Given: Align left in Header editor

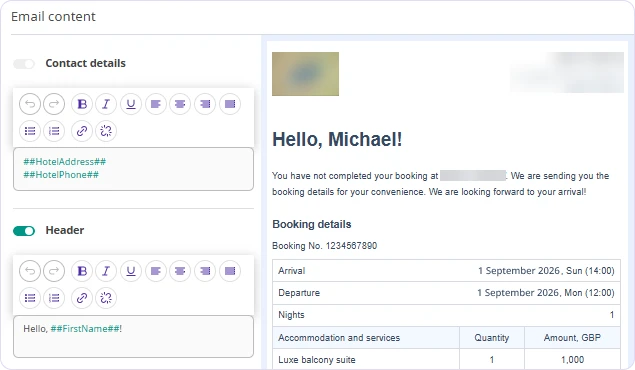Looking at the screenshot, I should click(x=156, y=271).
